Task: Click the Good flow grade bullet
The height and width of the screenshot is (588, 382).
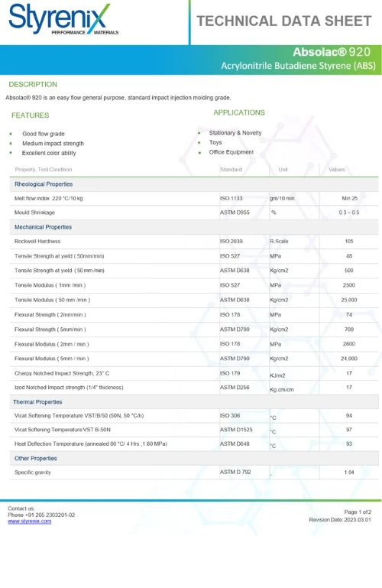Action: [44, 134]
